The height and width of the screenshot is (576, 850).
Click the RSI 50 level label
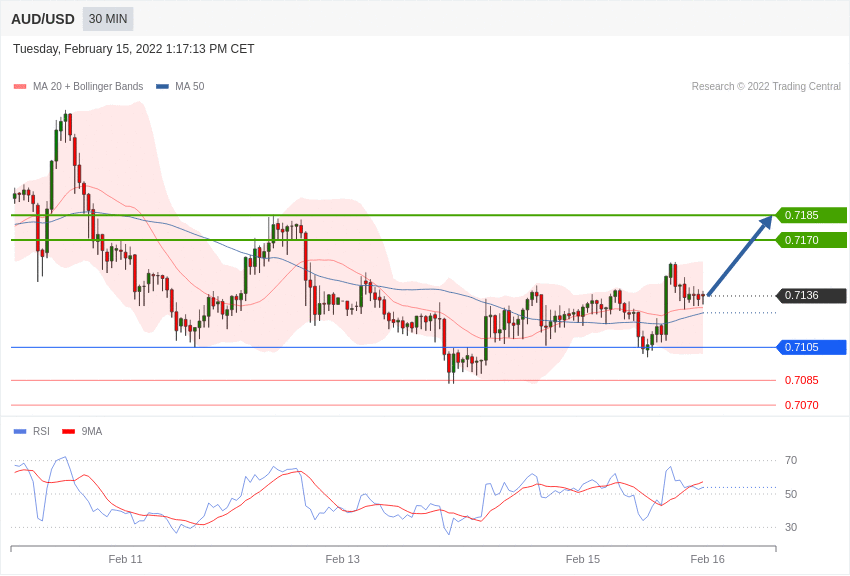[791, 494]
